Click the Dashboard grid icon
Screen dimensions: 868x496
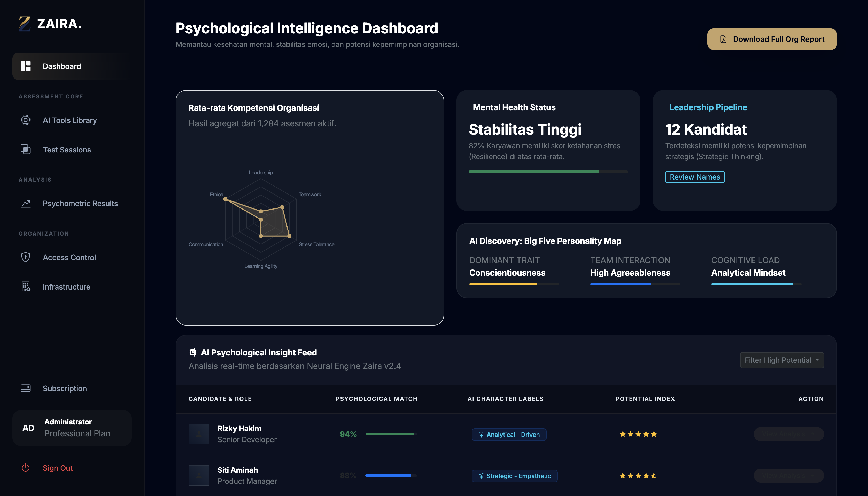pos(26,66)
